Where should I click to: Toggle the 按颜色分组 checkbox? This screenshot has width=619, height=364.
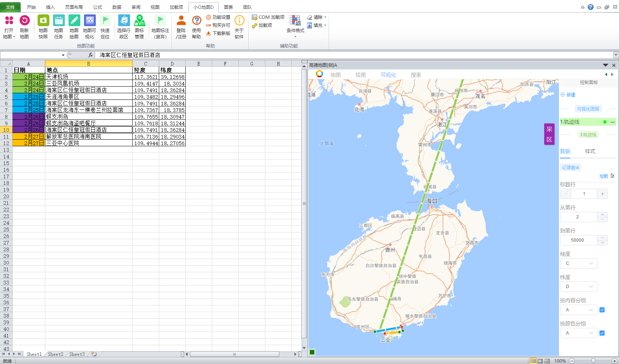[602, 333]
